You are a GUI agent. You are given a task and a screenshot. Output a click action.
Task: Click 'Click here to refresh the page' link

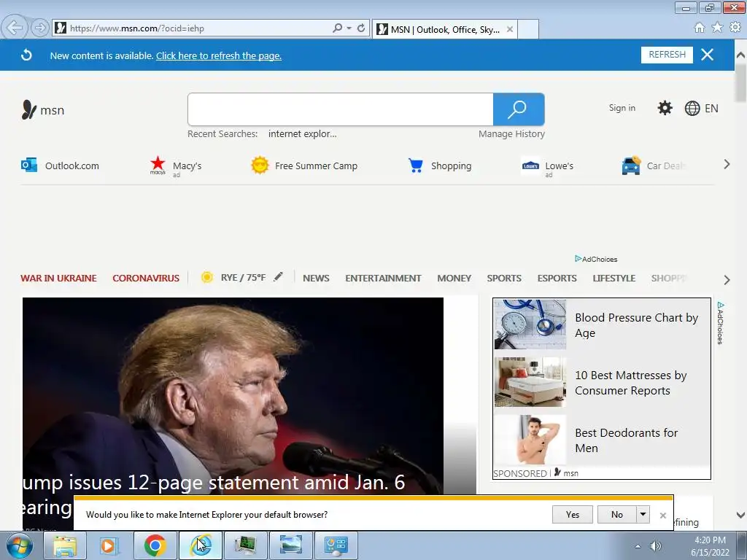pos(219,55)
